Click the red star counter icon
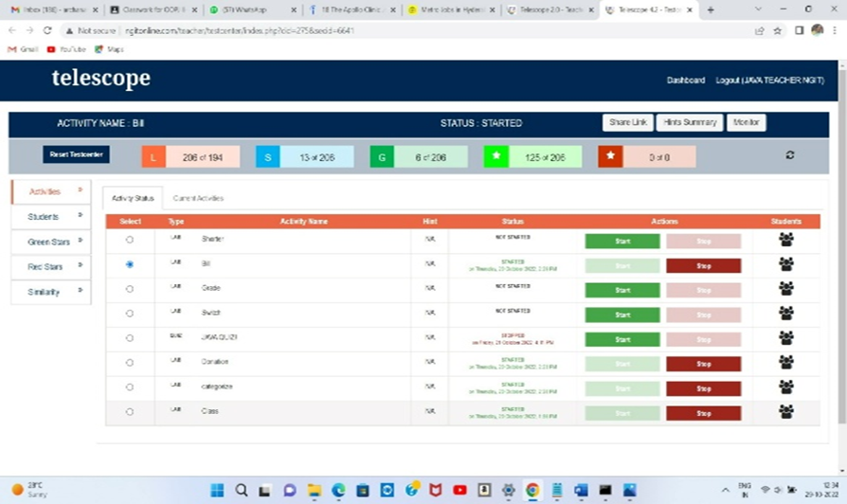The width and height of the screenshot is (847, 504). 610,156
